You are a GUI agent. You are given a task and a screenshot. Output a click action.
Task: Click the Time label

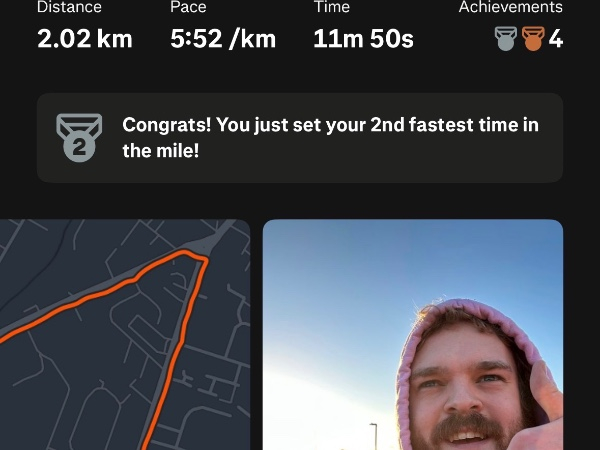pos(332,7)
